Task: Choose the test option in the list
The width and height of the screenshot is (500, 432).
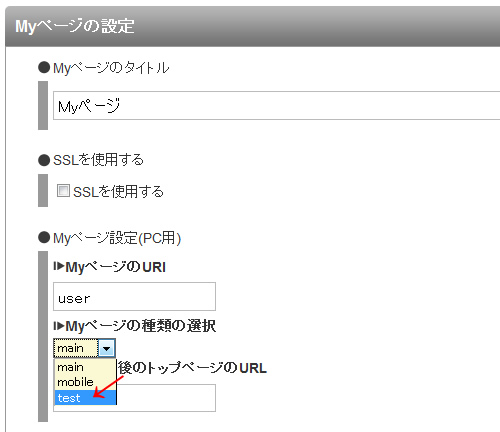Action: click(x=85, y=398)
